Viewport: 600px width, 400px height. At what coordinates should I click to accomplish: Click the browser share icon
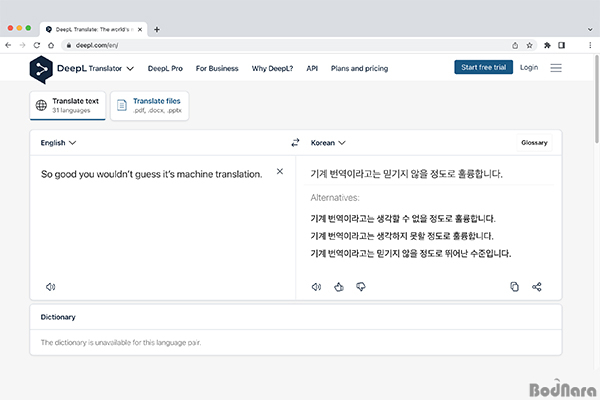click(x=515, y=45)
